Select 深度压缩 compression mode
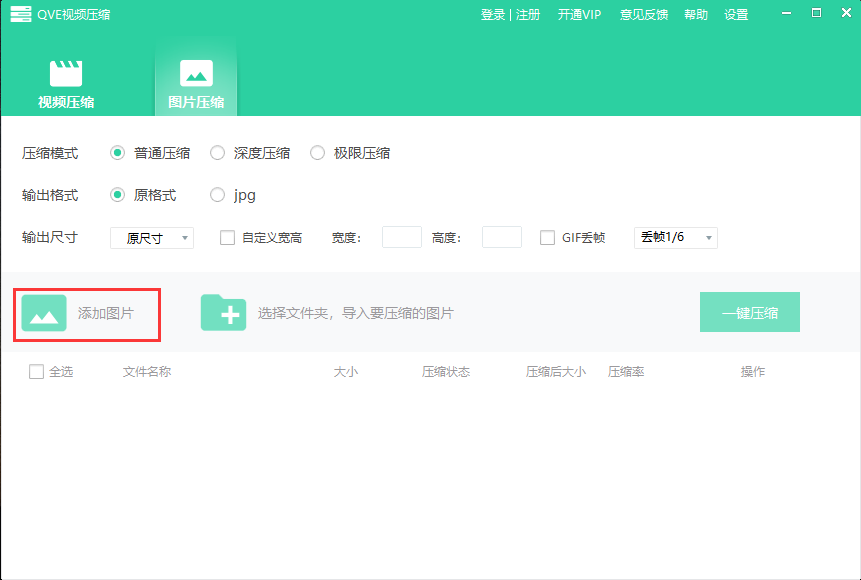The height and width of the screenshot is (580, 861). [x=217, y=153]
